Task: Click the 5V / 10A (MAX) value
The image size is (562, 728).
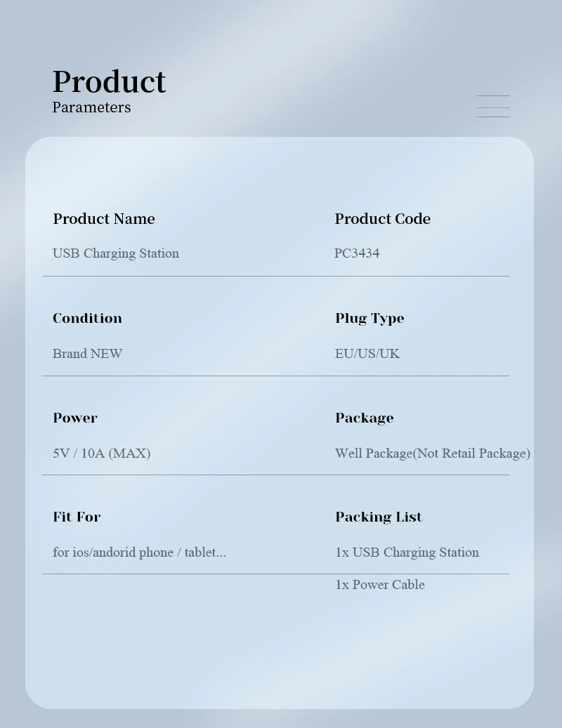Action: coord(101,453)
